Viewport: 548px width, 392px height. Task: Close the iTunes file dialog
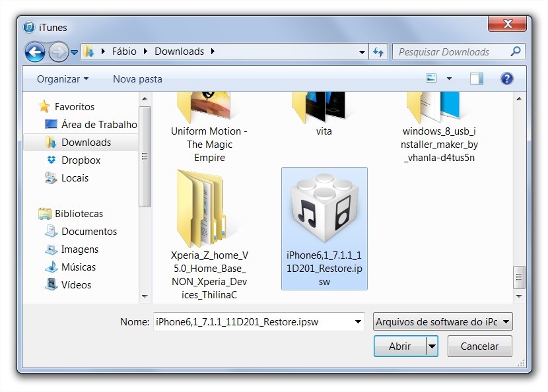(x=508, y=23)
